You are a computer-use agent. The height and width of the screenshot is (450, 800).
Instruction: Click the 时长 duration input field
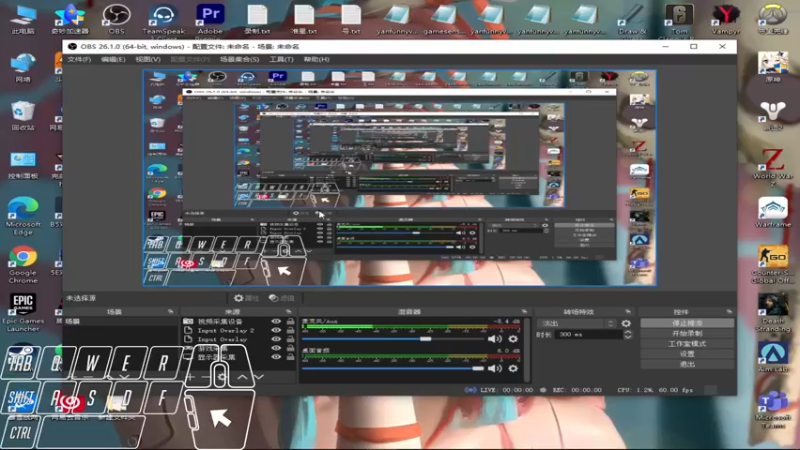[588, 335]
